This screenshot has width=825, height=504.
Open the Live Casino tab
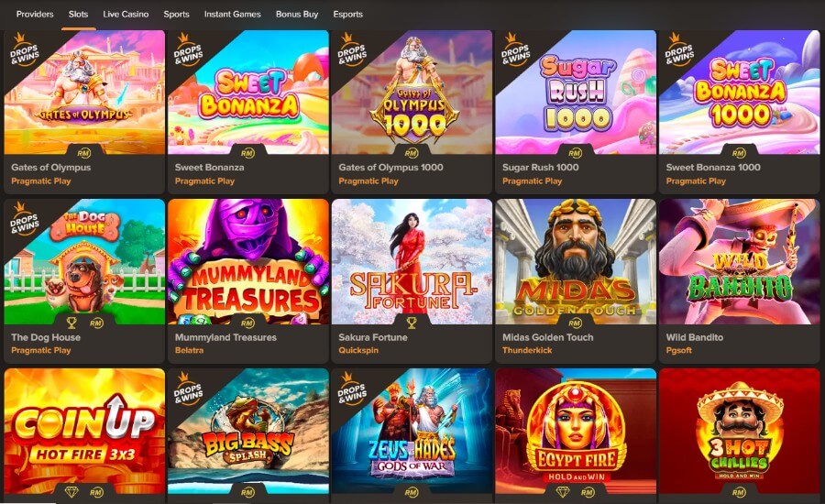point(126,15)
